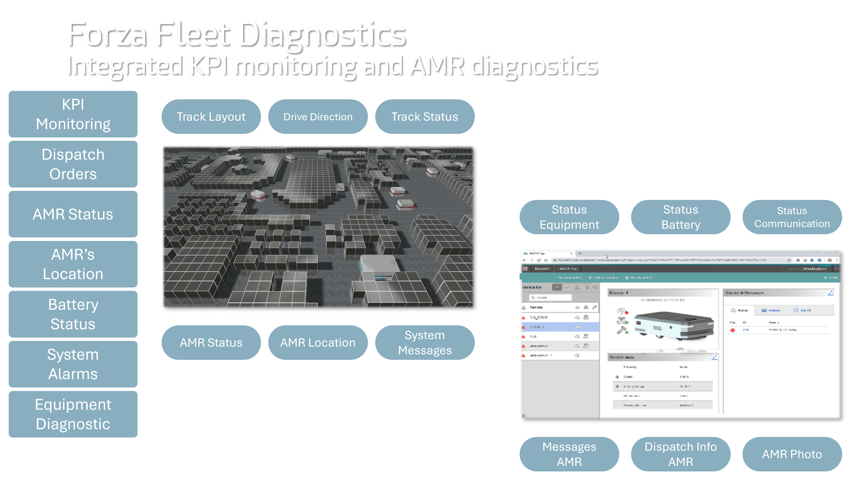Click the KPI Monitoring box
Viewport: 868px width, 488px height.
coord(73,114)
